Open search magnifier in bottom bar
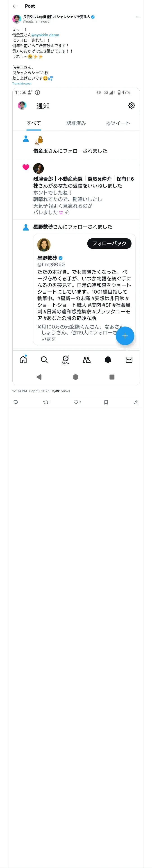The image size is (152, 868). coord(44,360)
